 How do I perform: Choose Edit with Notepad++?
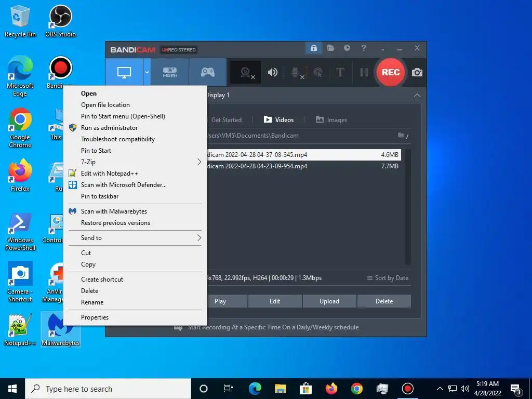coord(135,174)
